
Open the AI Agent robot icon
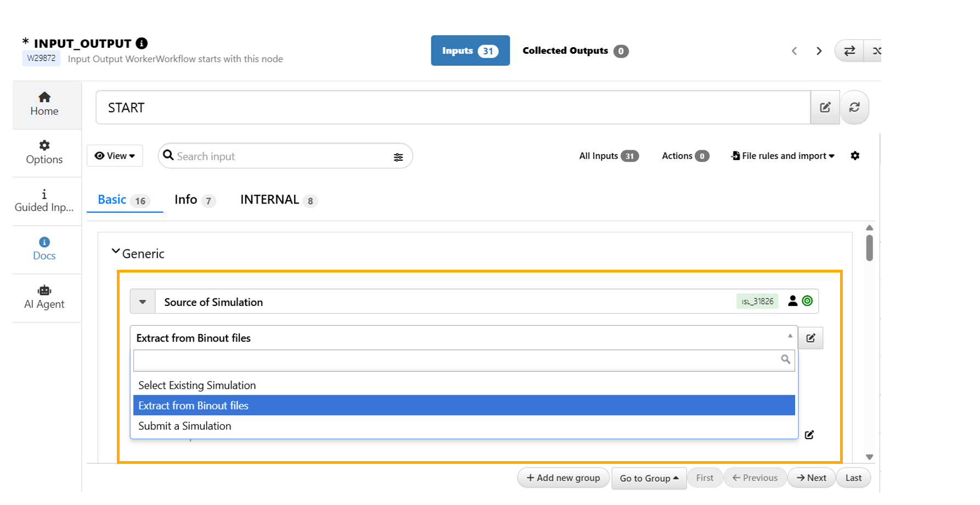(x=44, y=291)
